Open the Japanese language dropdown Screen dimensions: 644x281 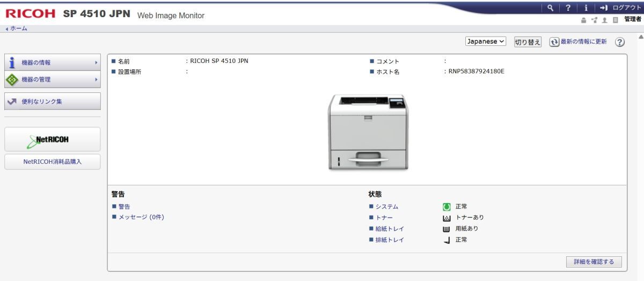click(x=486, y=41)
